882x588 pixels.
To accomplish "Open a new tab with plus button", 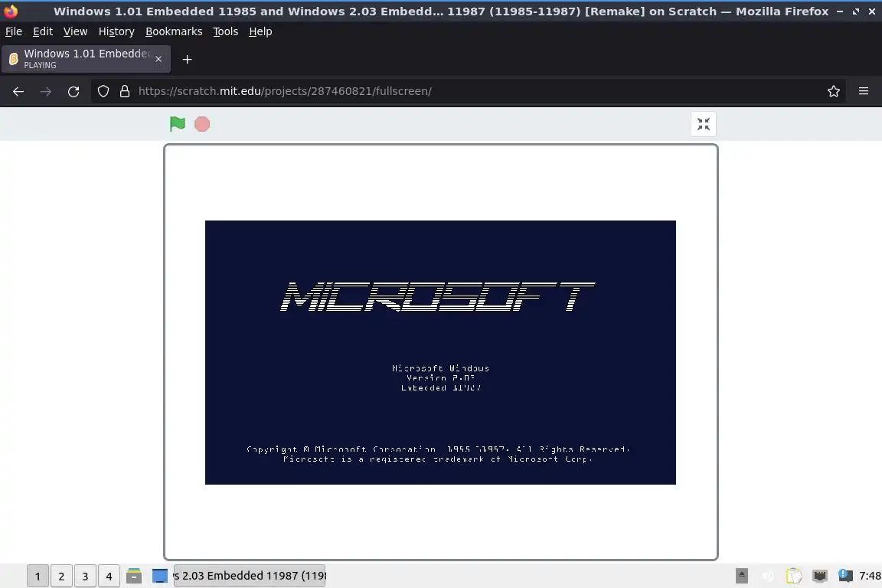I will coord(188,60).
